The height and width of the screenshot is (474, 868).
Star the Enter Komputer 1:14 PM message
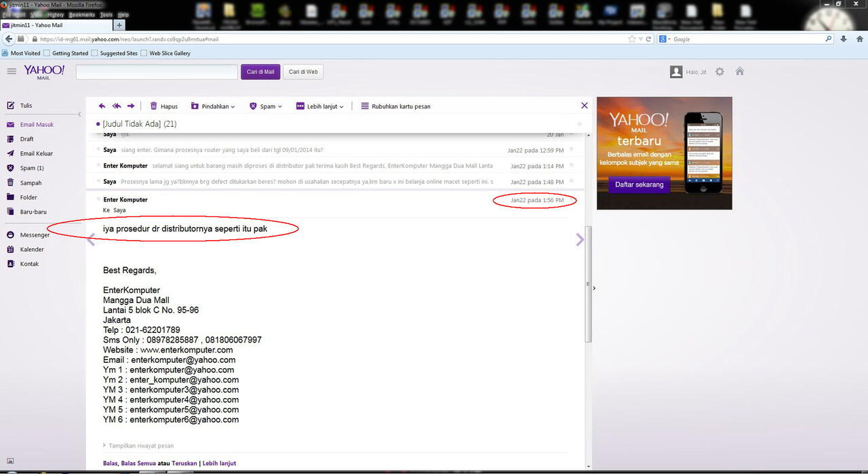(x=572, y=165)
